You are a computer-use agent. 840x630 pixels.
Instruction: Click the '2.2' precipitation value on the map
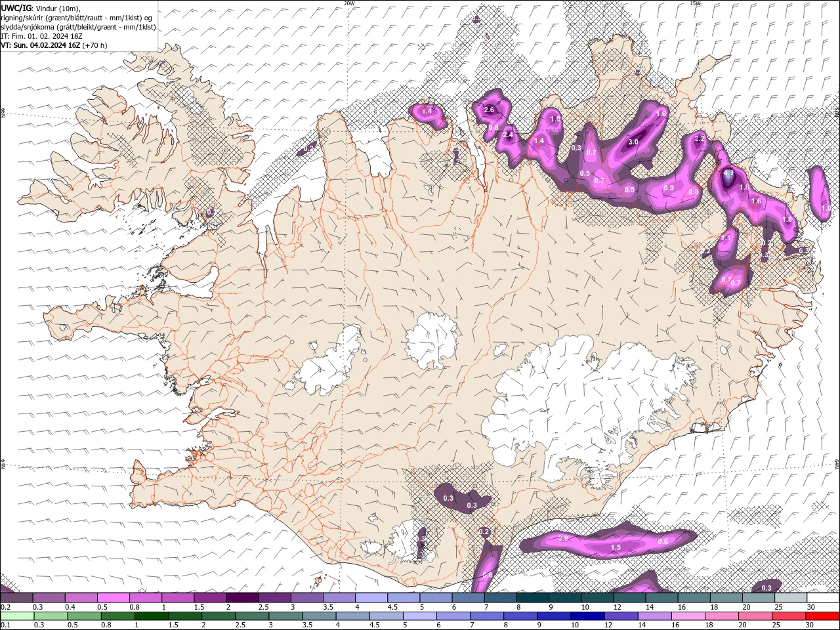[x=700, y=138]
